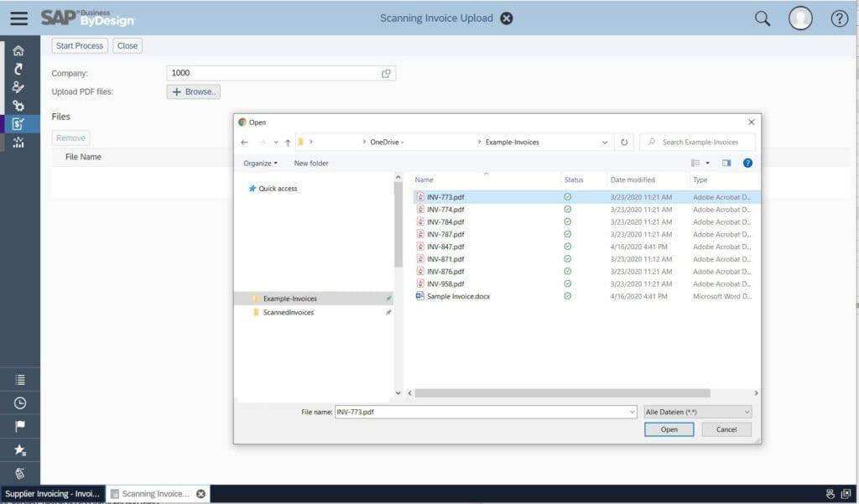Go up one folder level
The height and width of the screenshot is (504, 859).
click(x=288, y=143)
